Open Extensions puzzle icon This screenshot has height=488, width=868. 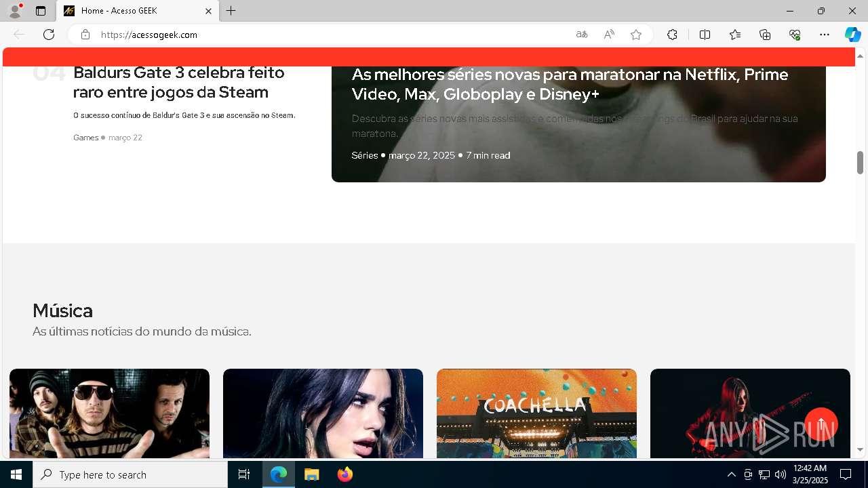[672, 35]
